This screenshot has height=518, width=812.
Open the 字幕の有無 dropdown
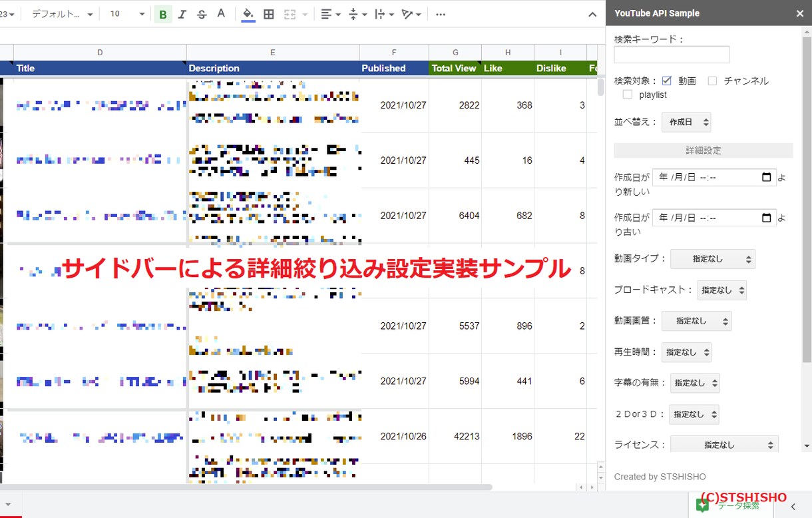pyautogui.click(x=695, y=383)
